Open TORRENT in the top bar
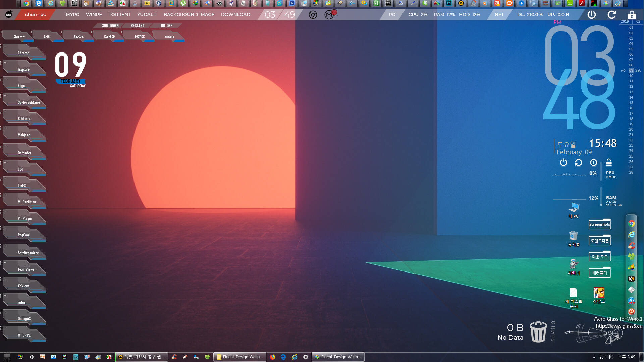644x362 pixels. pyautogui.click(x=119, y=15)
